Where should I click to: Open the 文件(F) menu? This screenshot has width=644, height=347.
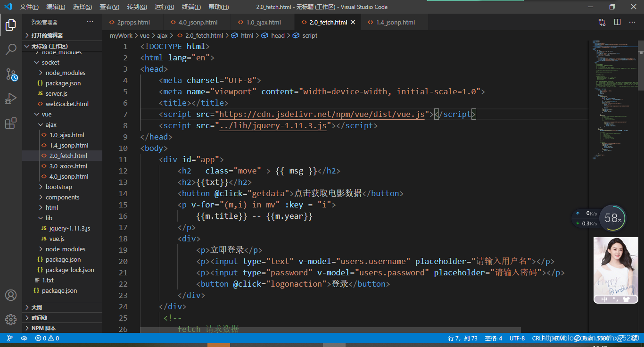pos(29,7)
